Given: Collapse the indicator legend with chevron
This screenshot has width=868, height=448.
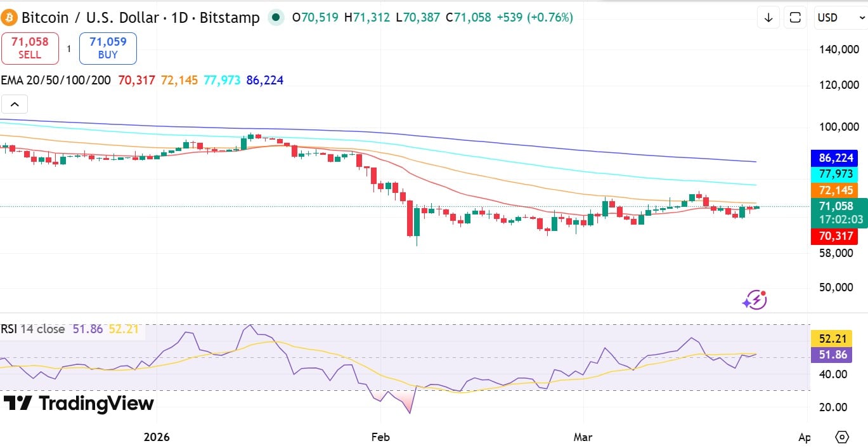Looking at the screenshot, I should (x=15, y=104).
